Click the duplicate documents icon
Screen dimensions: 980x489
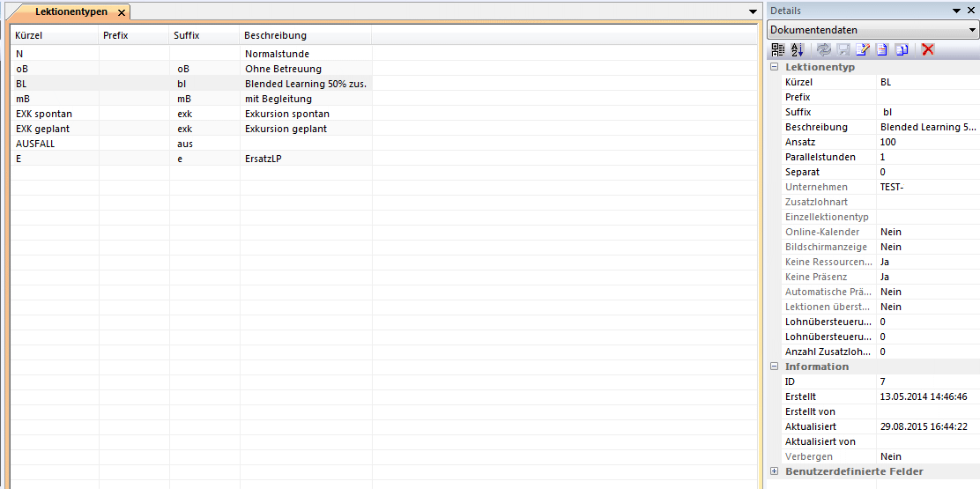pyautogui.click(x=901, y=49)
